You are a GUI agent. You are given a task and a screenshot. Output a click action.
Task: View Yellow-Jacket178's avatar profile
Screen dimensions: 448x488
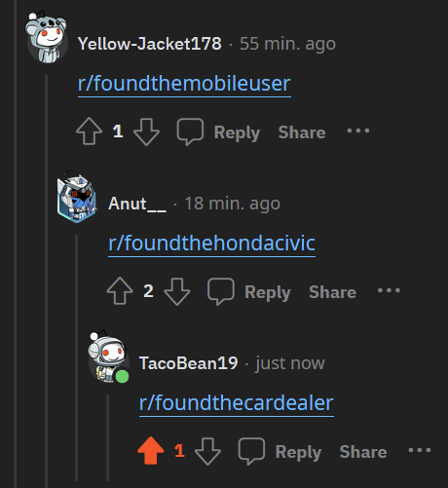(47, 37)
